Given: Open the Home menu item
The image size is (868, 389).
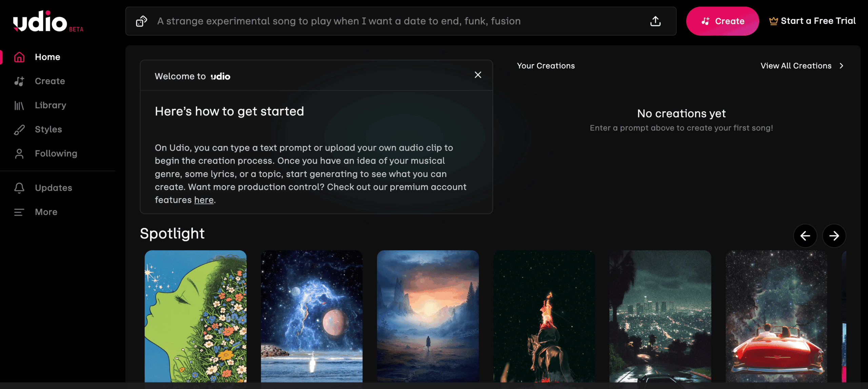Looking at the screenshot, I should click(47, 57).
